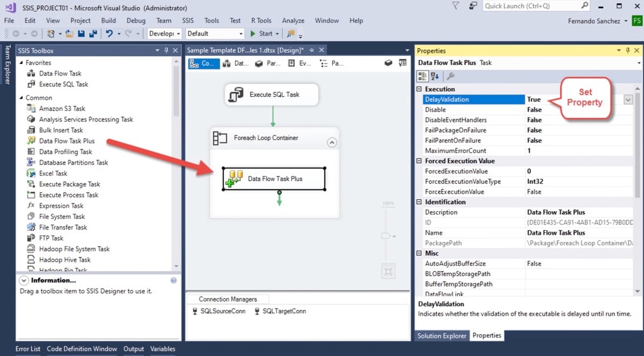Collapse Forced Execution Value category
The image size is (644, 356).
point(419,161)
